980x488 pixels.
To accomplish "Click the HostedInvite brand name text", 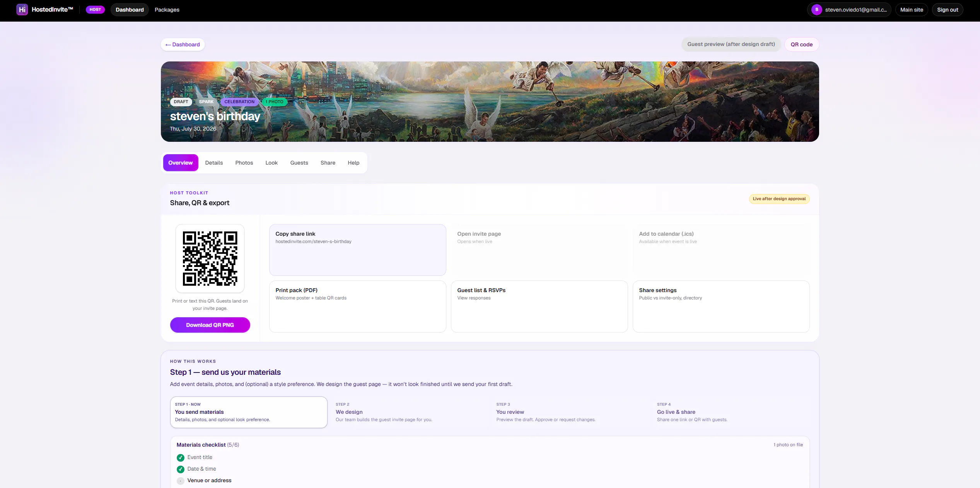I will (x=52, y=10).
